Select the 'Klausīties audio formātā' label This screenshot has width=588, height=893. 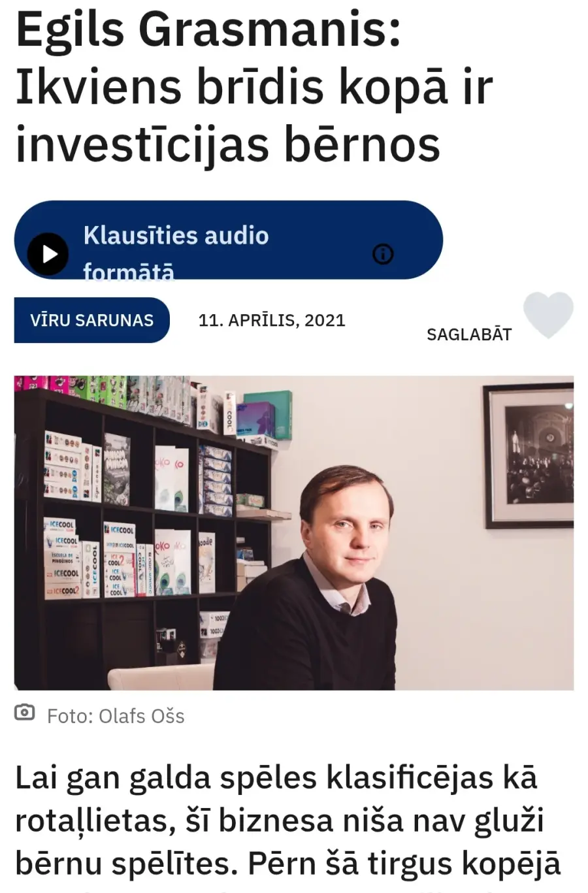coord(176,253)
